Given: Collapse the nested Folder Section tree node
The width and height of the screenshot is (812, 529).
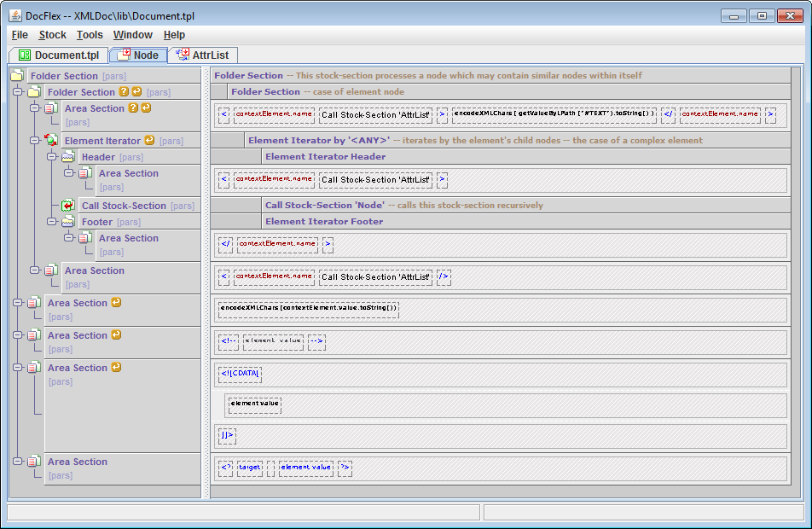Looking at the screenshot, I should click(x=17, y=91).
